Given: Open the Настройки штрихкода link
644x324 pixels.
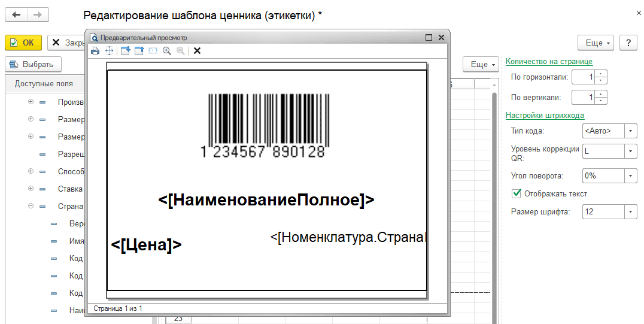Looking at the screenshot, I should click(545, 115).
